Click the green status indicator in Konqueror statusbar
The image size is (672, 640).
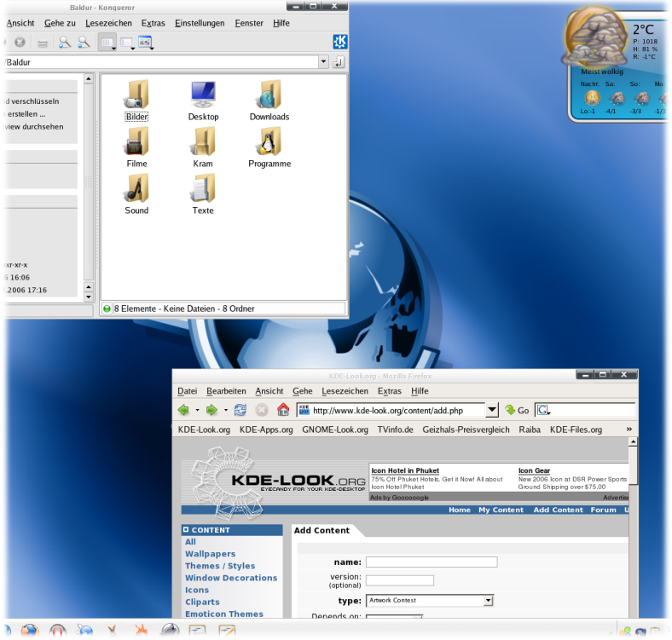(107, 308)
